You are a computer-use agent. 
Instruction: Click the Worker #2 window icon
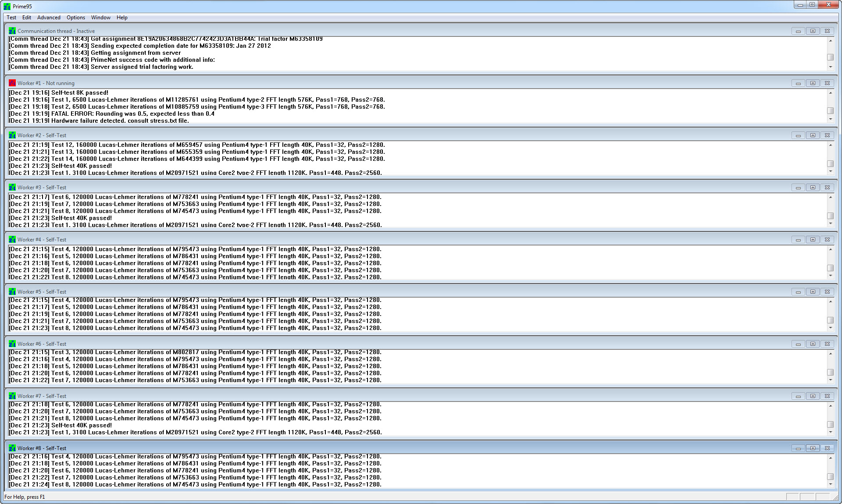12,135
